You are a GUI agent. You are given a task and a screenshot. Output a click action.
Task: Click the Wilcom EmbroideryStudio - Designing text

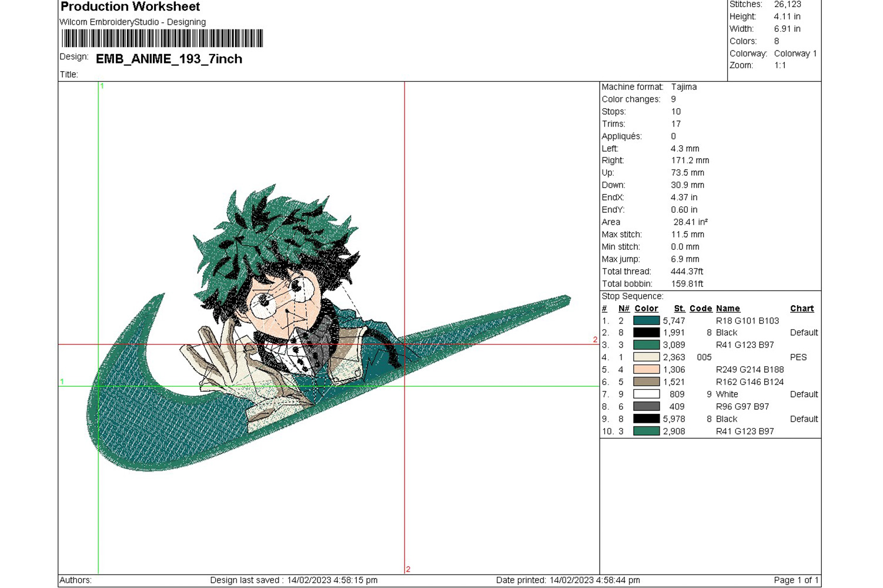[133, 22]
